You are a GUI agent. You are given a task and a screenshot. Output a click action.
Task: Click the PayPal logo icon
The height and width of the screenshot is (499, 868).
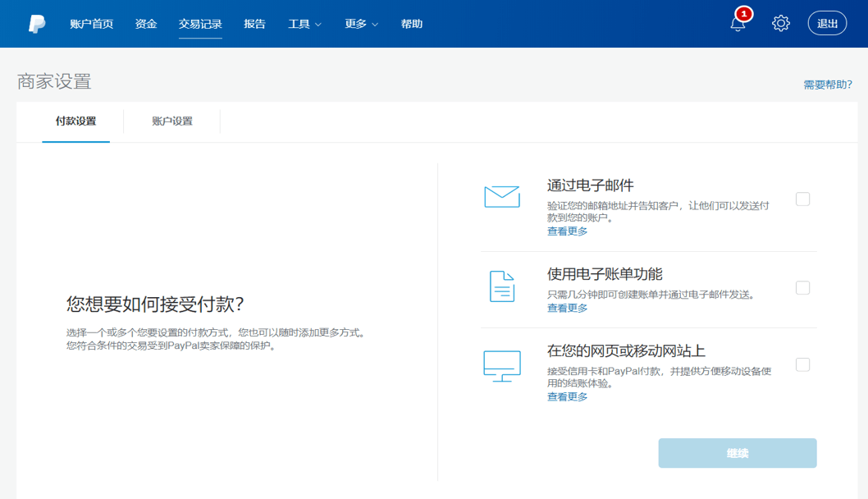(x=37, y=24)
